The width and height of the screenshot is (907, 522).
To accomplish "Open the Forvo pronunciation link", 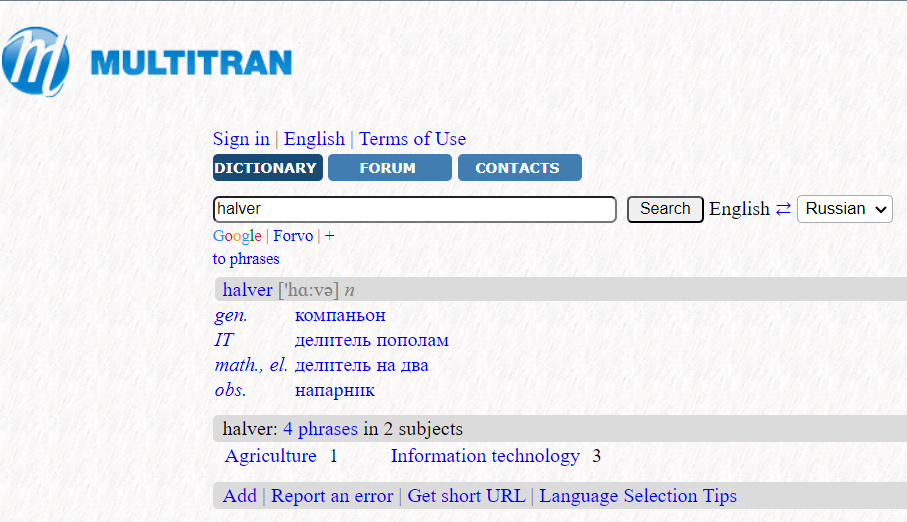I will tap(293, 236).
